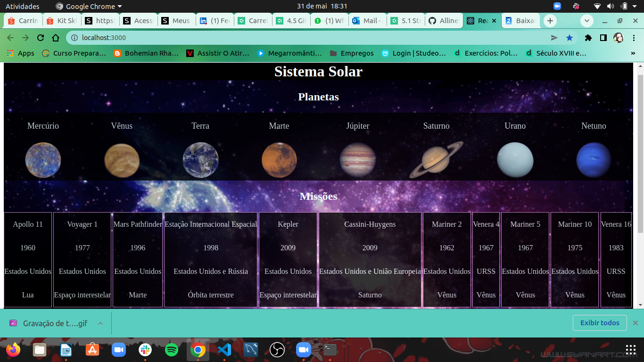The height and width of the screenshot is (362, 644).
Task: Click the Mercúrio planet image
Action: [43, 160]
